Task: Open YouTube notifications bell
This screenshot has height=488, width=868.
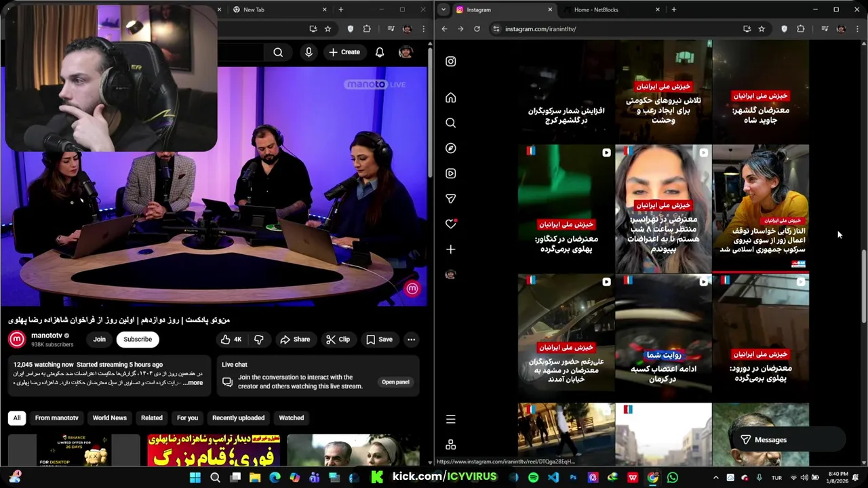Action: pos(380,52)
